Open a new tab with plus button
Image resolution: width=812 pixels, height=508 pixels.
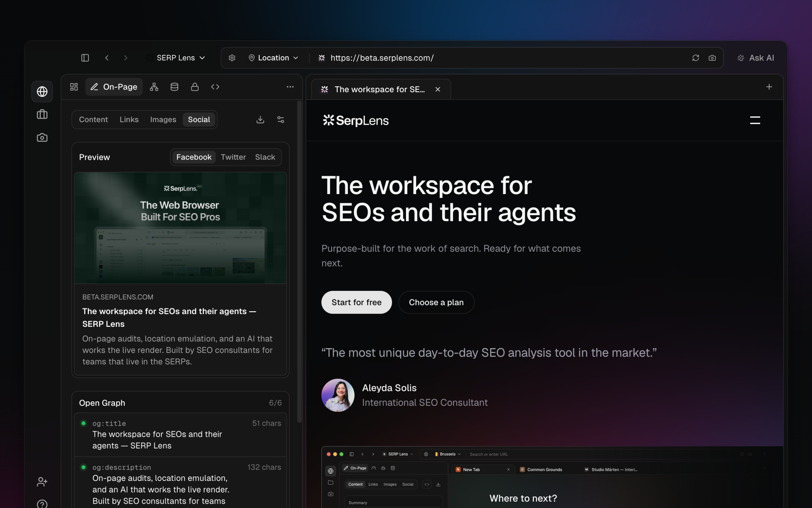pos(769,87)
